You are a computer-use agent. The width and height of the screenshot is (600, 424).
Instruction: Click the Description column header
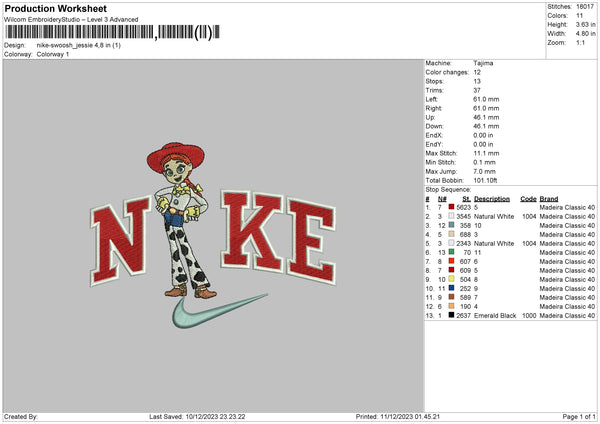click(x=492, y=199)
